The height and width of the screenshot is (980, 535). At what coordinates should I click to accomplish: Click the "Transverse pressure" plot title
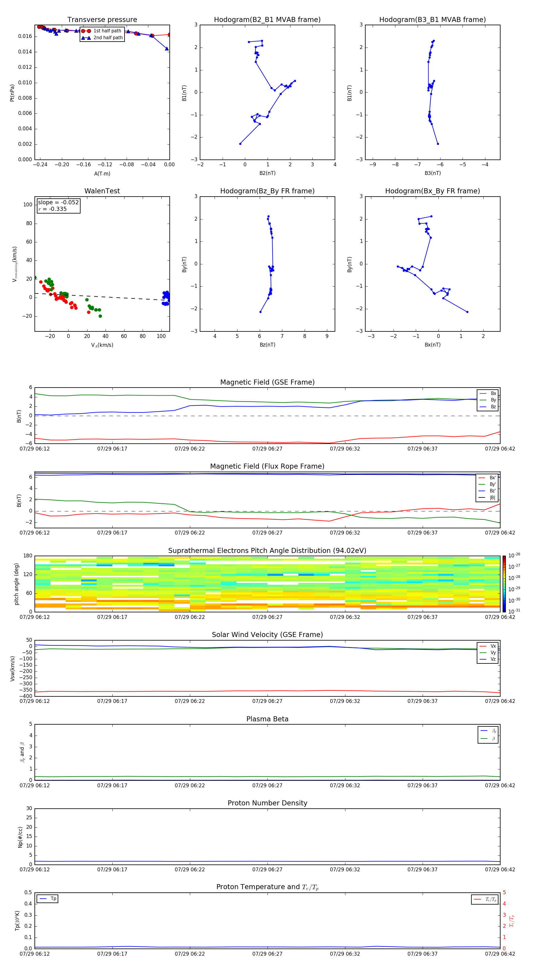coord(102,20)
